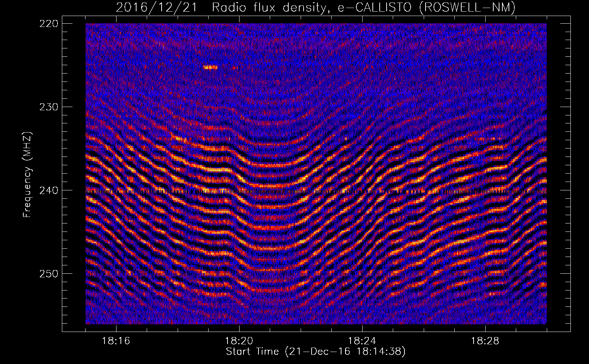Screen dimensions: 589x364
Task: Click the plot title 'Radio flux density, e-CALLISTO (ROSWELL-NM)'
Action: coord(364,7)
